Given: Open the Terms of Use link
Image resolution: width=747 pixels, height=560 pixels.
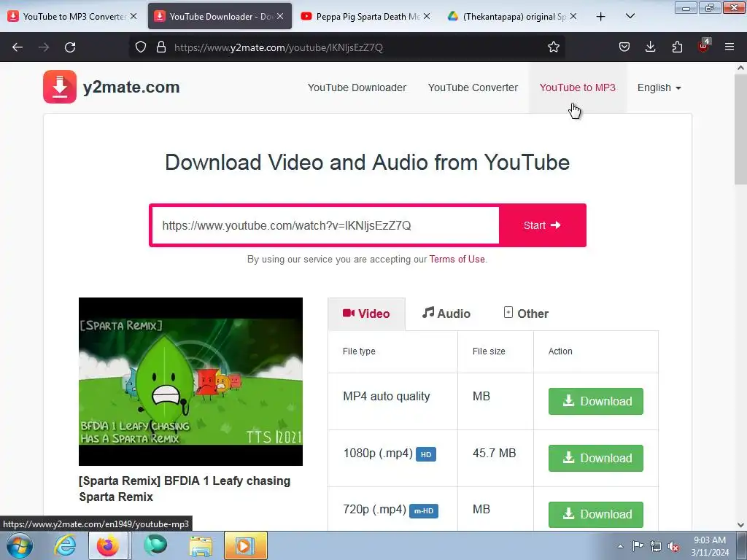Looking at the screenshot, I should click(x=457, y=260).
